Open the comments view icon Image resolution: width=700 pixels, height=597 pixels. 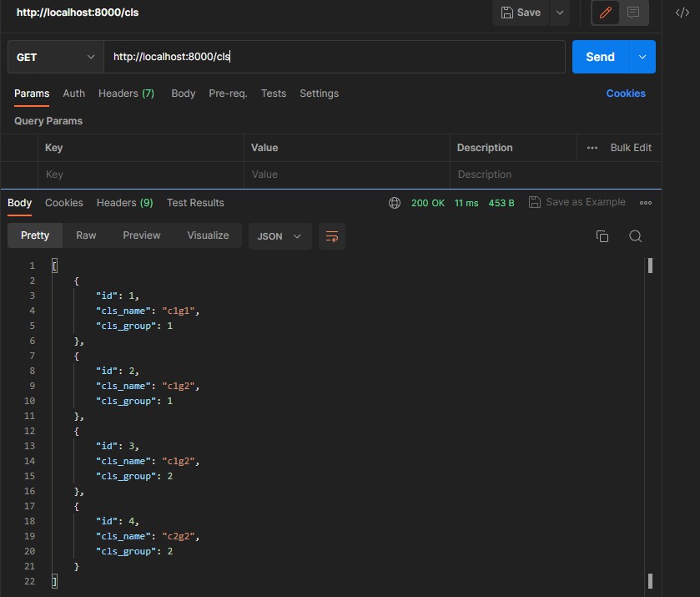(633, 13)
